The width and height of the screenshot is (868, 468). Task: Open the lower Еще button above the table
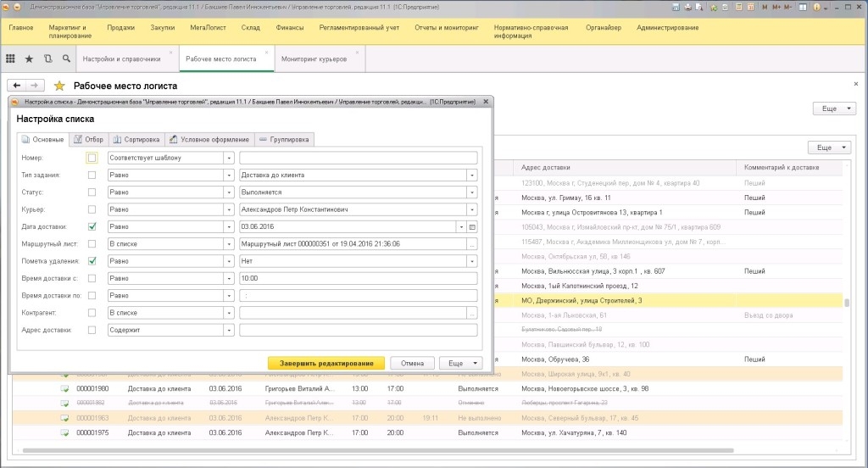click(829, 148)
